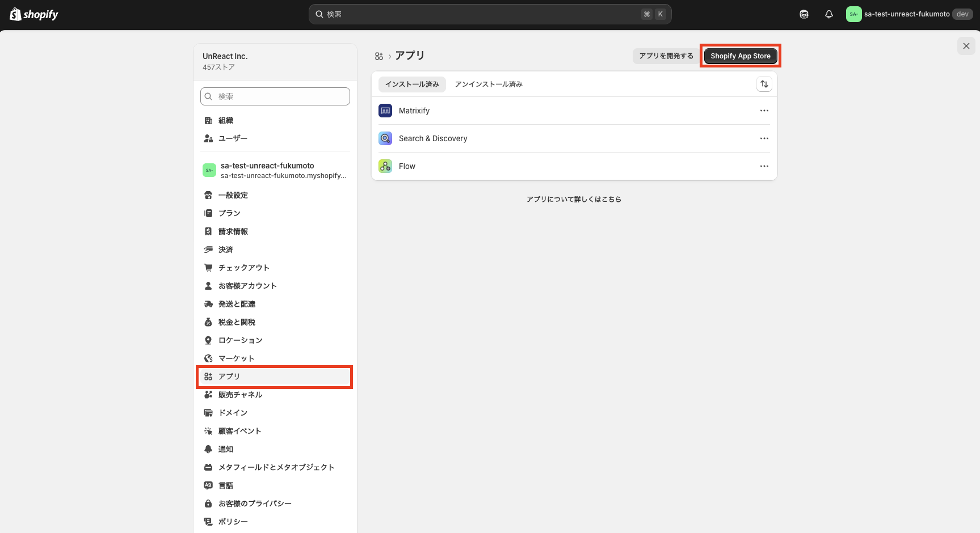Open the Sidekick assistant icon in top bar
This screenshot has height=533, width=980.
pos(804,14)
